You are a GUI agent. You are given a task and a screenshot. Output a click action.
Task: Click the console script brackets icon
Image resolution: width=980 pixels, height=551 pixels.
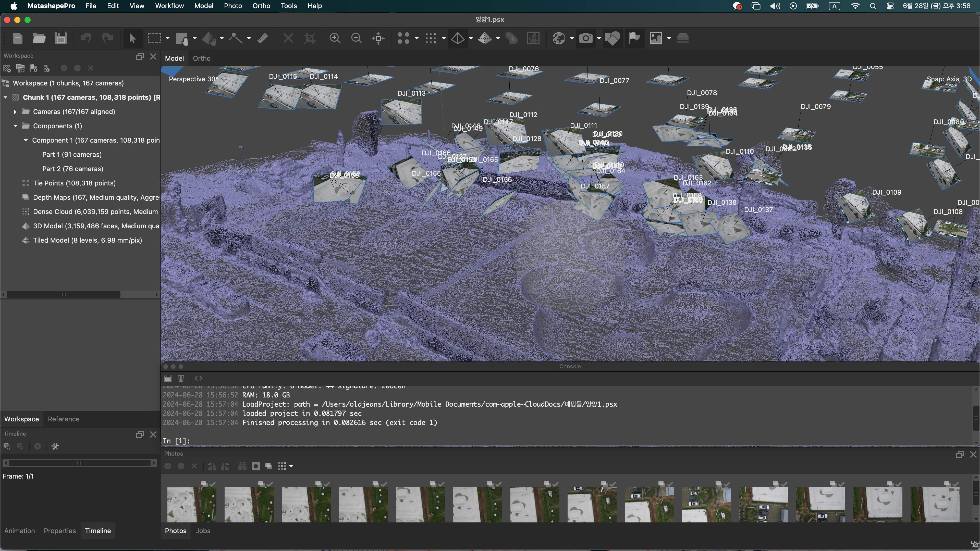click(x=199, y=378)
